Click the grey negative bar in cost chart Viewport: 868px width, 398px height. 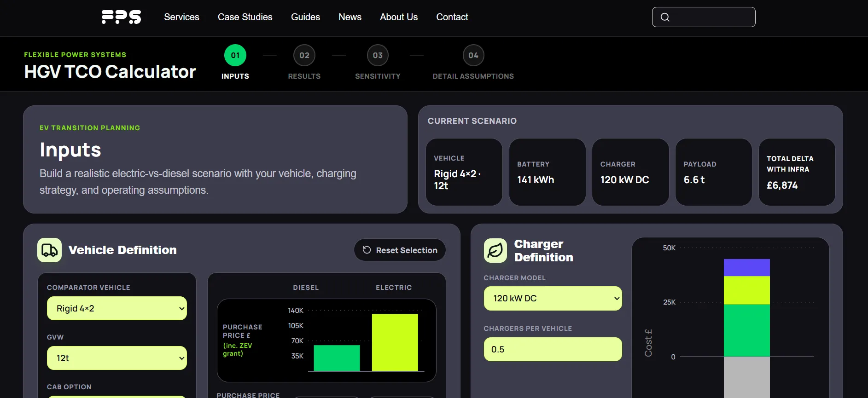(x=747, y=377)
